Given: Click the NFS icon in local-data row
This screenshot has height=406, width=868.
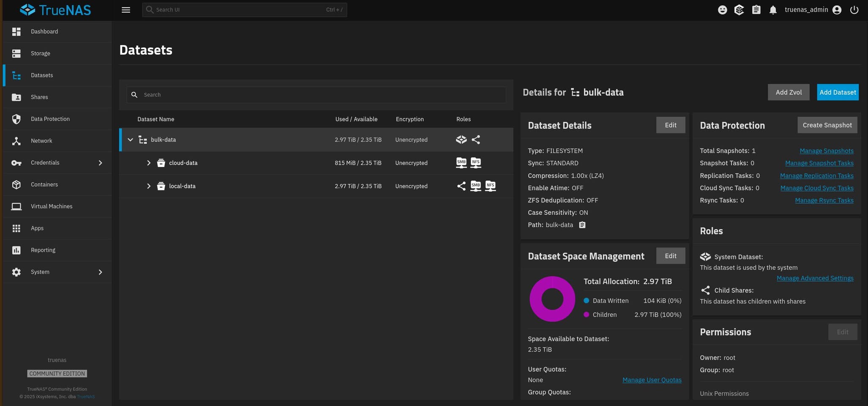Looking at the screenshot, I should point(490,186).
